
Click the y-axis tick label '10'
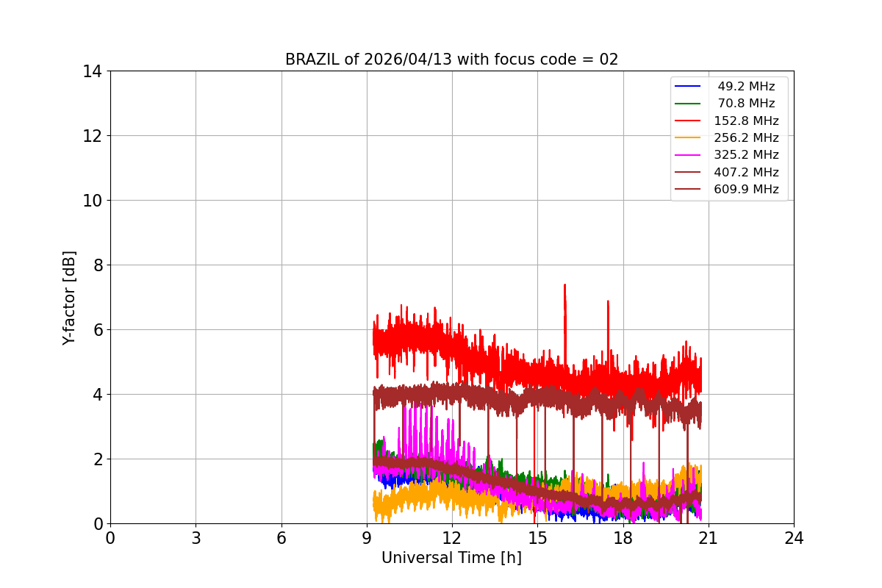[93, 201]
